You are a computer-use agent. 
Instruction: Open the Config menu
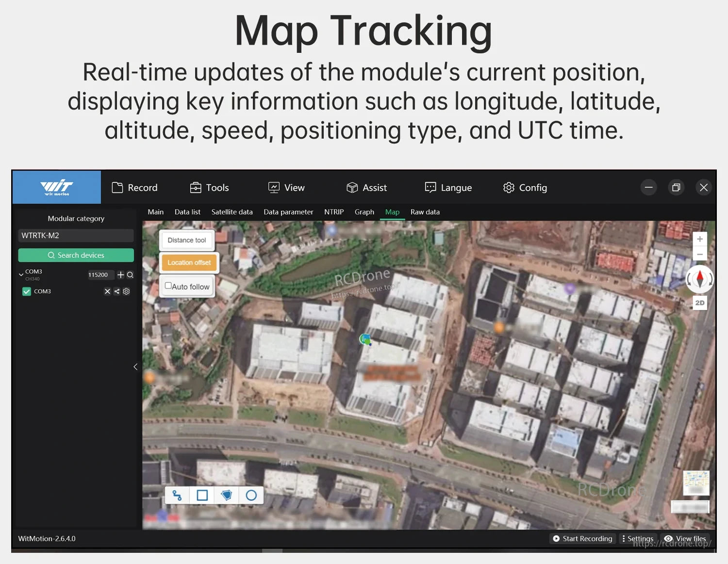[525, 188]
